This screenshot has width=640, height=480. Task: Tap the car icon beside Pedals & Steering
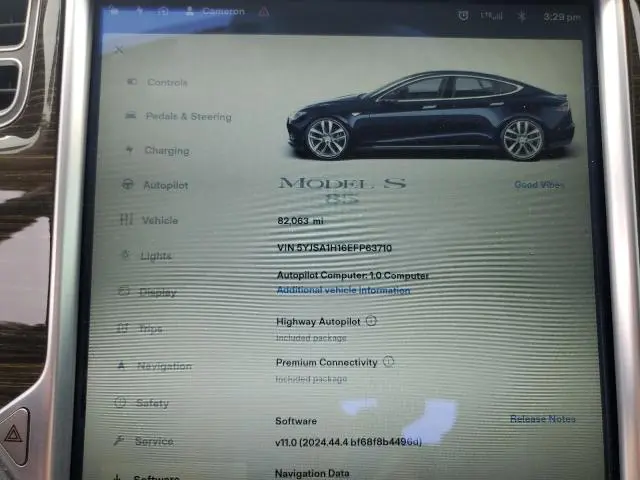(x=131, y=116)
